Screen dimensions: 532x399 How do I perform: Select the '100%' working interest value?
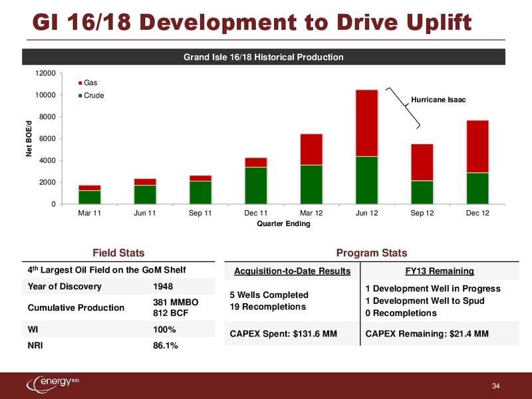tap(164, 329)
